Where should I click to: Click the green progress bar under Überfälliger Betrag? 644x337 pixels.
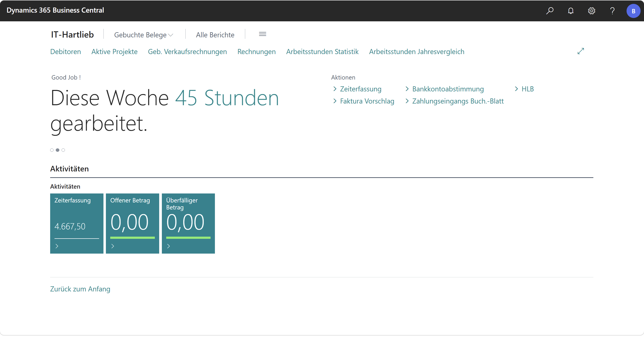coord(188,238)
